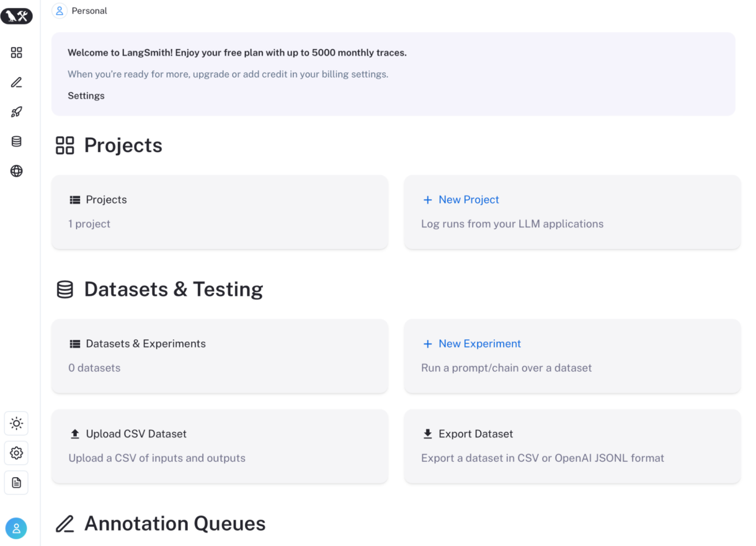Select the Export Dataset card
This screenshot has width=756, height=546.
(x=572, y=446)
